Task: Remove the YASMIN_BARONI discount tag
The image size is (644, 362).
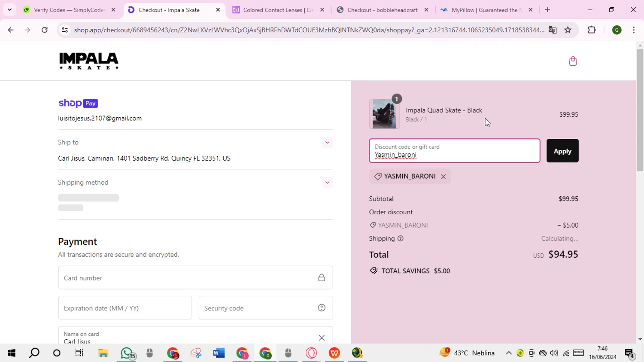Action: coord(443,176)
